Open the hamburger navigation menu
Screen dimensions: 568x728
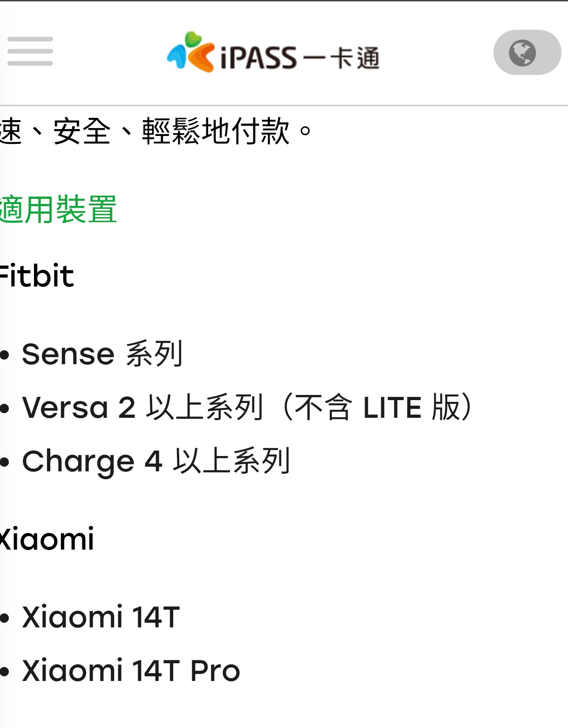30,51
